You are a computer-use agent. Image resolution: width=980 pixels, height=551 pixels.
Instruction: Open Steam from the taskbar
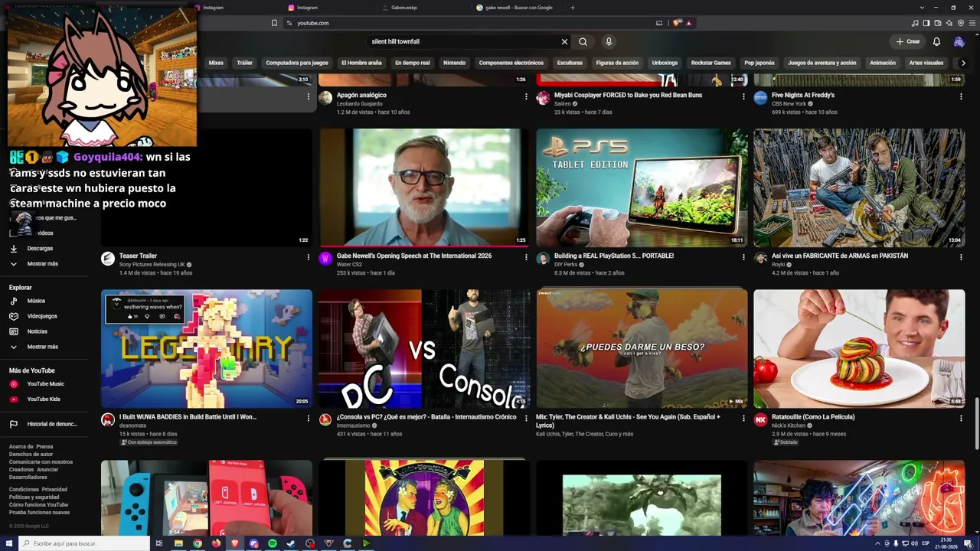(x=291, y=543)
